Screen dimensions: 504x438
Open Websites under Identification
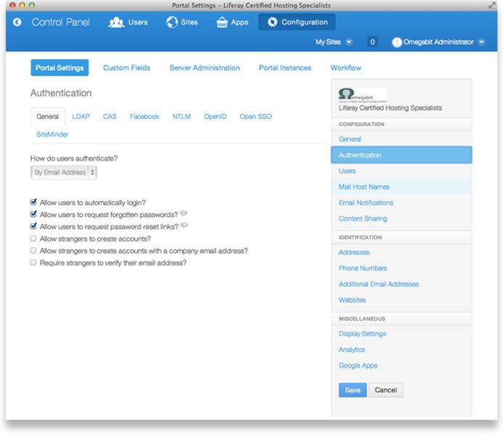(352, 299)
